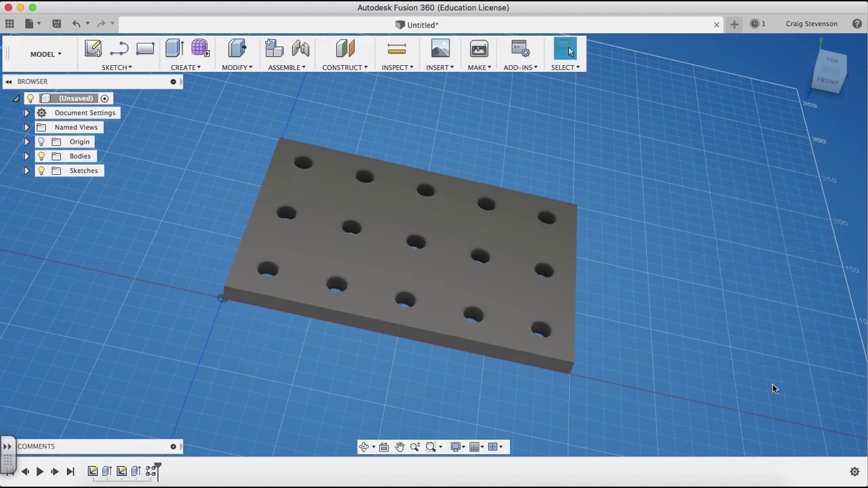Open the job status clock icon
Viewport: 868px width, 488px height.
[x=755, y=24]
